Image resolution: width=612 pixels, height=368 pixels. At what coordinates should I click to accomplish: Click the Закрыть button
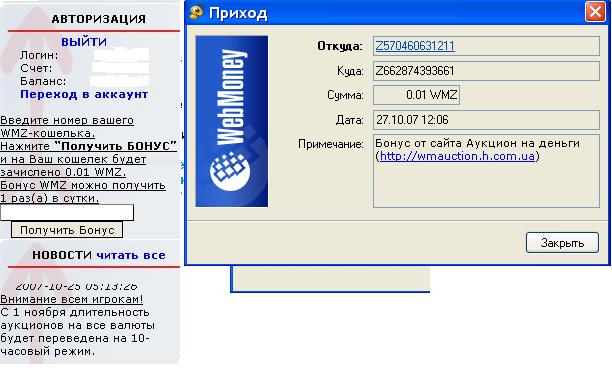(562, 243)
